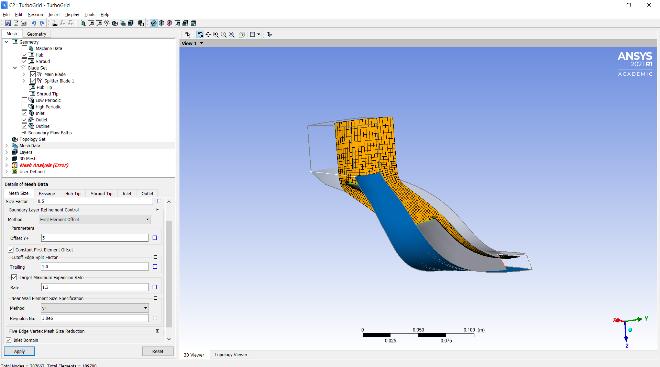Click the Reset button
The image size is (660, 367).
point(158,351)
